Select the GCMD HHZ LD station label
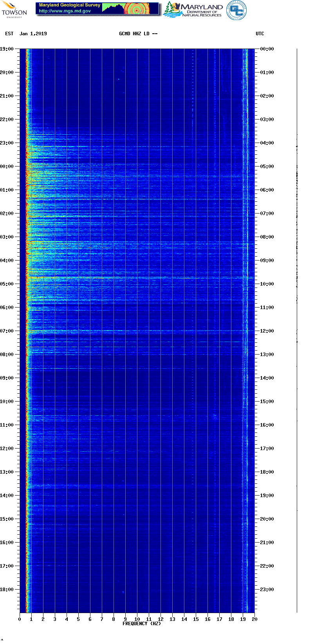The height and width of the screenshot is (644, 314). [x=138, y=34]
